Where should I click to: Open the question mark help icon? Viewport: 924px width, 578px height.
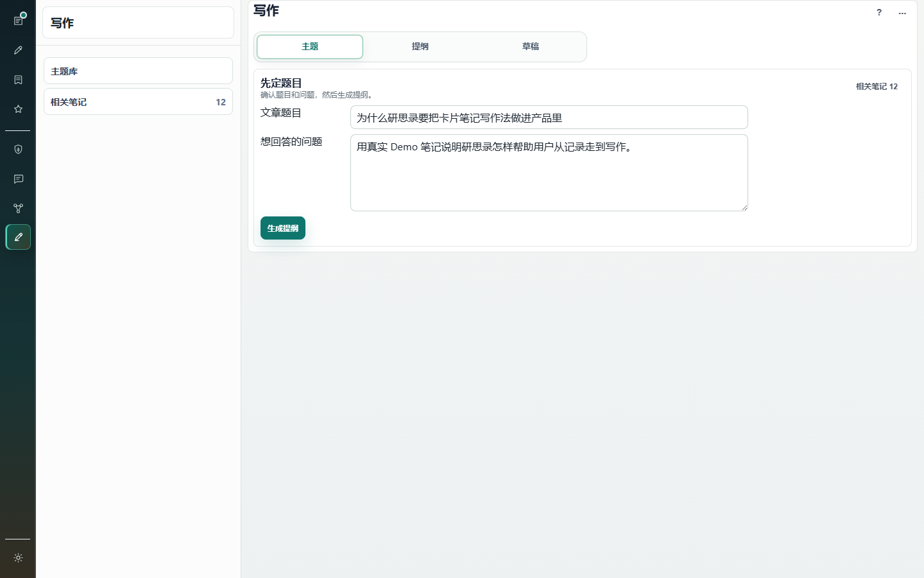tap(879, 12)
